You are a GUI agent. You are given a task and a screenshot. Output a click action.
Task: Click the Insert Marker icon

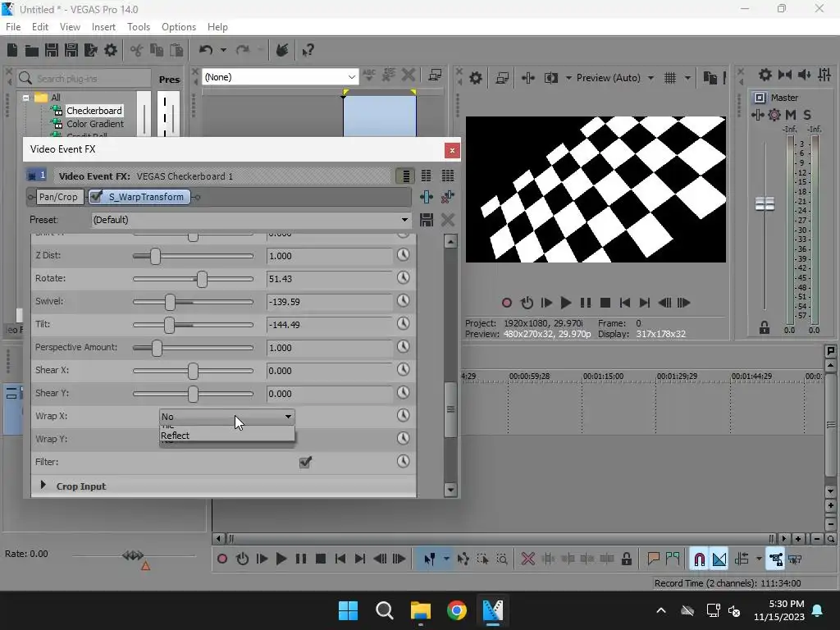click(653, 559)
